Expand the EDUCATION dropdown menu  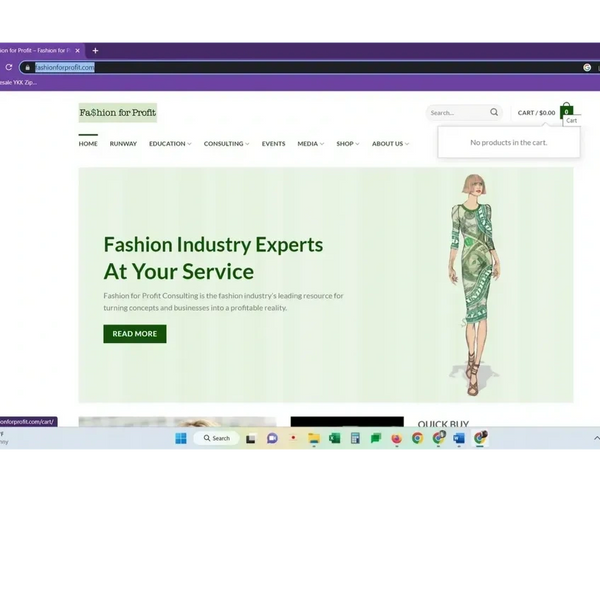coord(170,144)
